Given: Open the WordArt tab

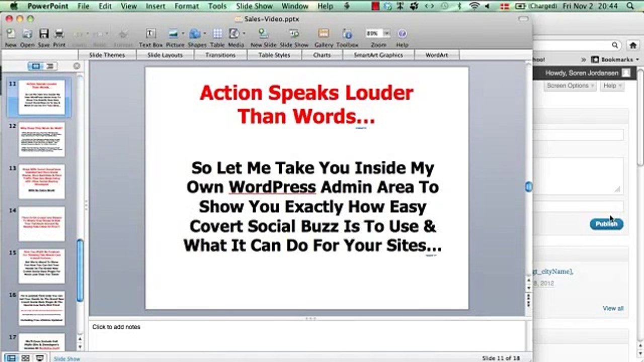Looking at the screenshot, I should (x=437, y=55).
